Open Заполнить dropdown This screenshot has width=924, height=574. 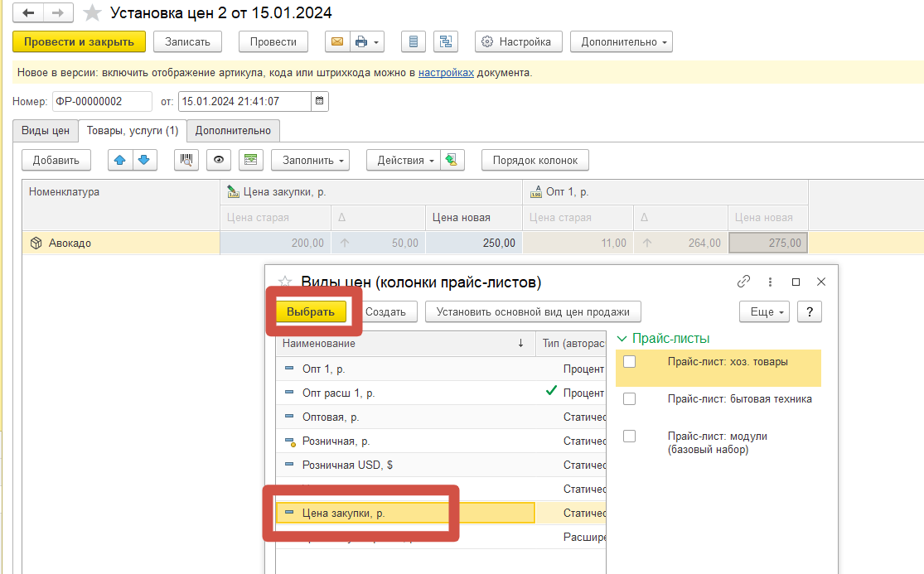[x=311, y=160]
